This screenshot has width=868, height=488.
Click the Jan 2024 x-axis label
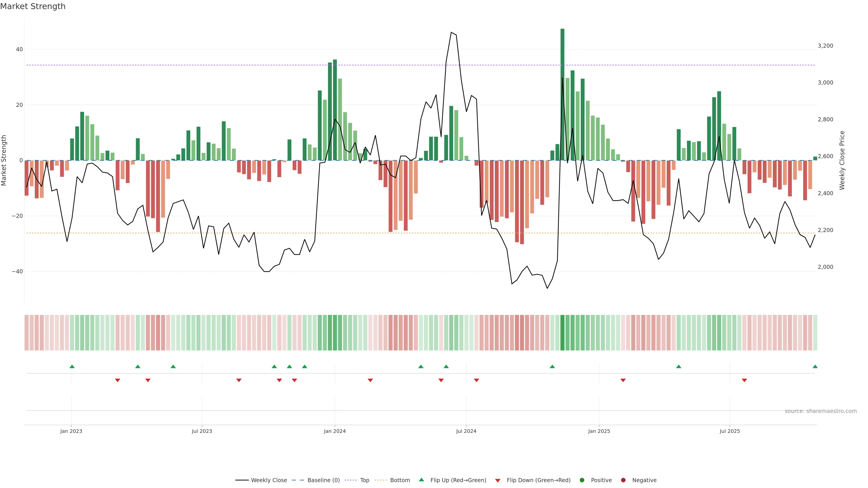click(x=335, y=431)
